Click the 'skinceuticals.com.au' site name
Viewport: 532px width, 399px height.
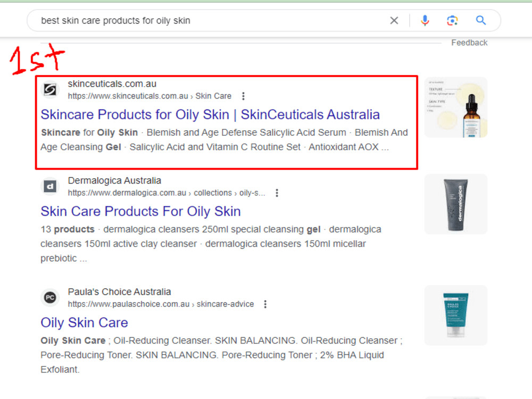112,84
